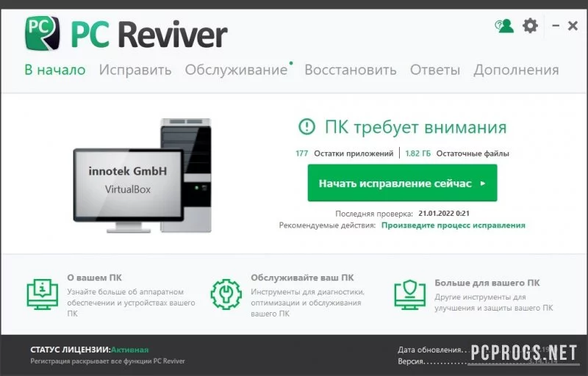Minimize the PC Reviver window
Screen dimensions: 588x376
556,26
